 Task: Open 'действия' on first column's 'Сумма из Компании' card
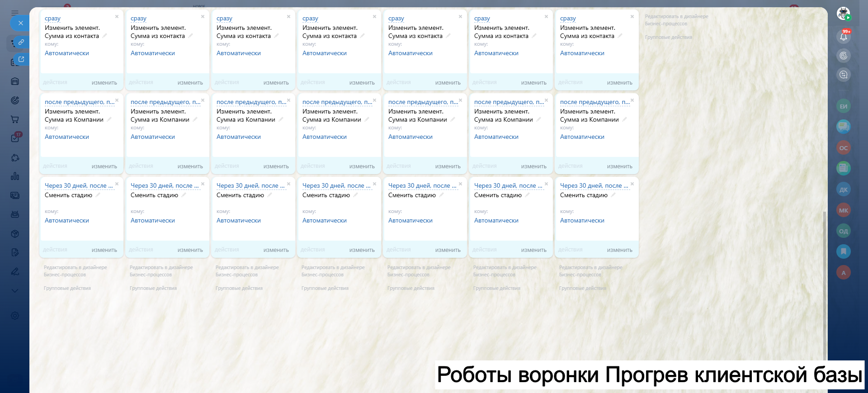click(x=55, y=166)
